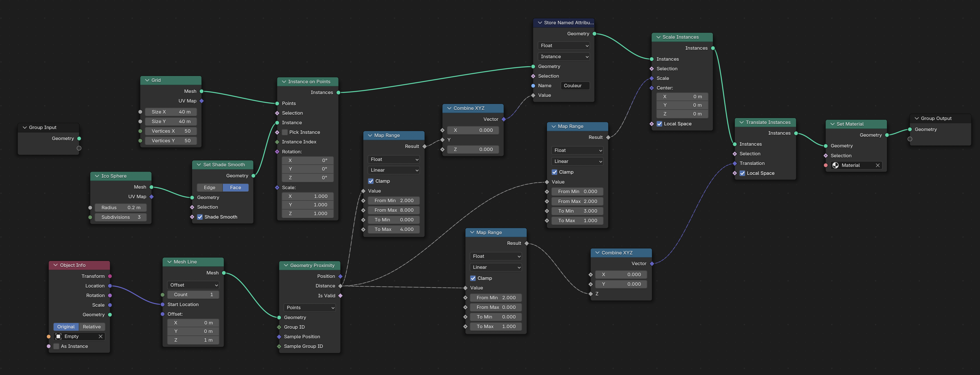Viewport: 980px width, 375px height.
Task: Open Float dropdown in To Min 3.000 Map Range
Action: click(x=577, y=151)
